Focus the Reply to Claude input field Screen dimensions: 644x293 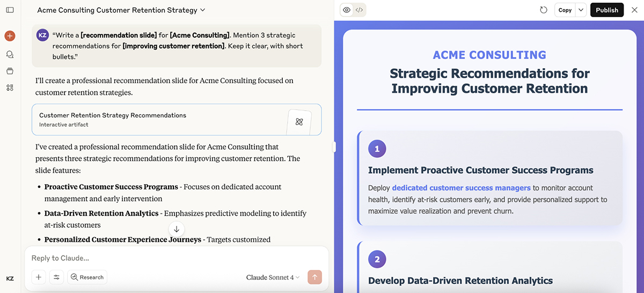(x=177, y=258)
